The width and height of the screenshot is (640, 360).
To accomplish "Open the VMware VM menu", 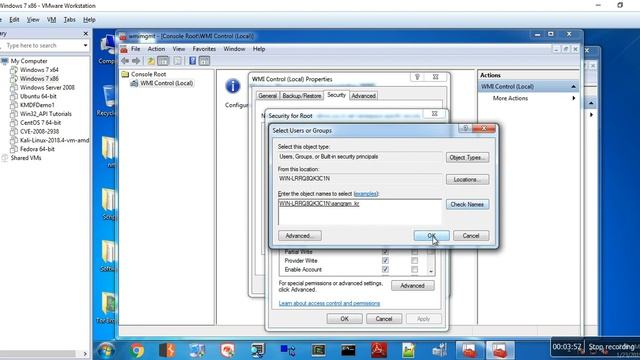I will pos(51,20).
